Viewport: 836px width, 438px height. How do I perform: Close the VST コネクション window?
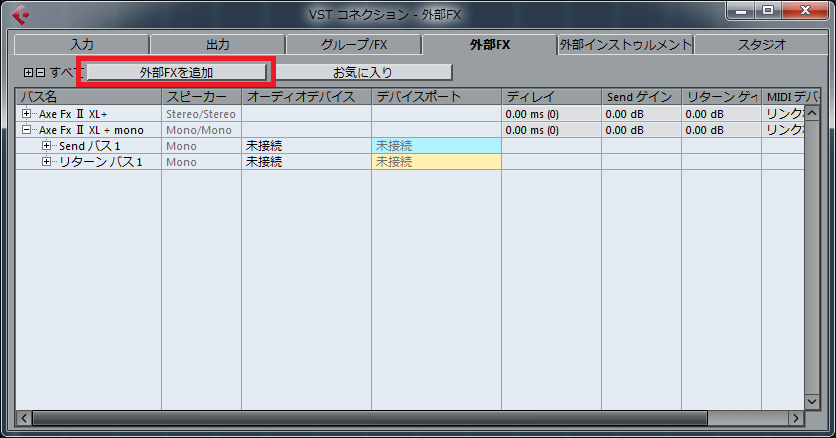click(805, 11)
